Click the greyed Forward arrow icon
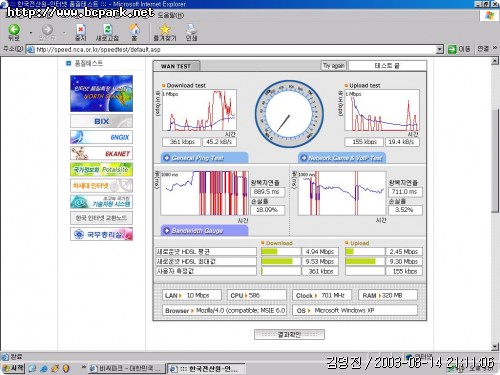The width and height of the screenshot is (500, 375). (x=47, y=30)
